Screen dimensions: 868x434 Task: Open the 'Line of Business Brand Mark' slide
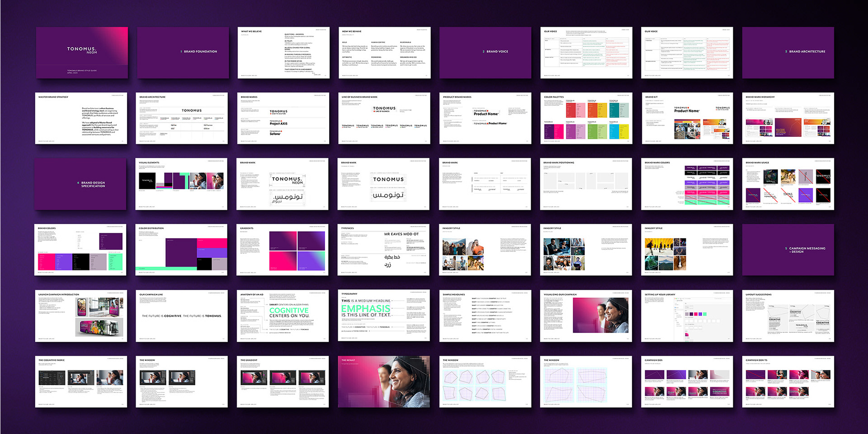(384, 118)
